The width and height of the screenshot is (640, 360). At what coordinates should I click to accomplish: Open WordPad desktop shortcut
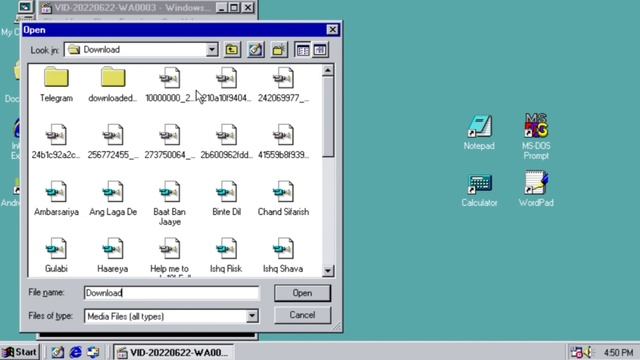536,189
